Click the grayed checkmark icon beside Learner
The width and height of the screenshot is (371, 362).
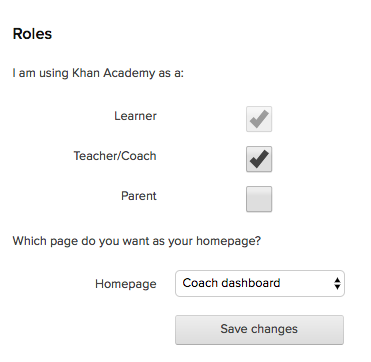click(x=259, y=119)
